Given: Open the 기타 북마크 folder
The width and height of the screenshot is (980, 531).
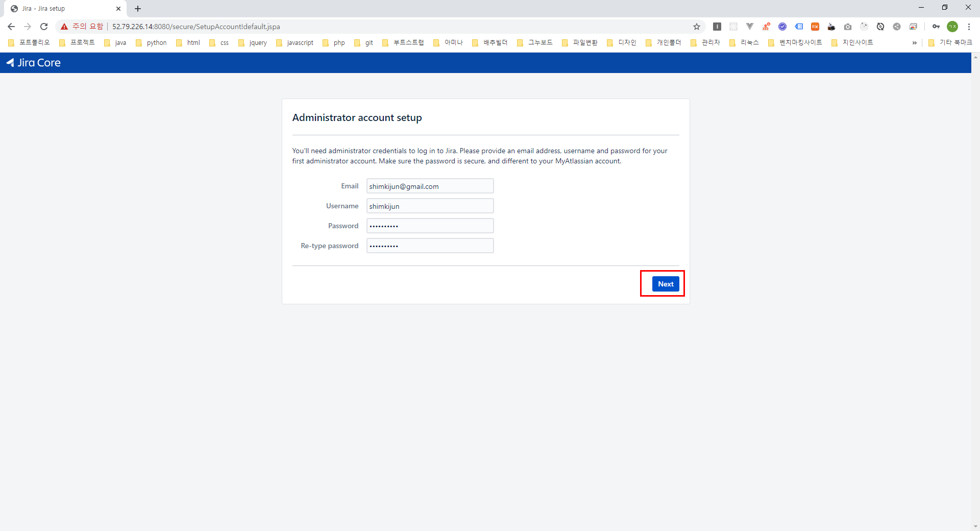Looking at the screenshot, I should pyautogui.click(x=950, y=43).
